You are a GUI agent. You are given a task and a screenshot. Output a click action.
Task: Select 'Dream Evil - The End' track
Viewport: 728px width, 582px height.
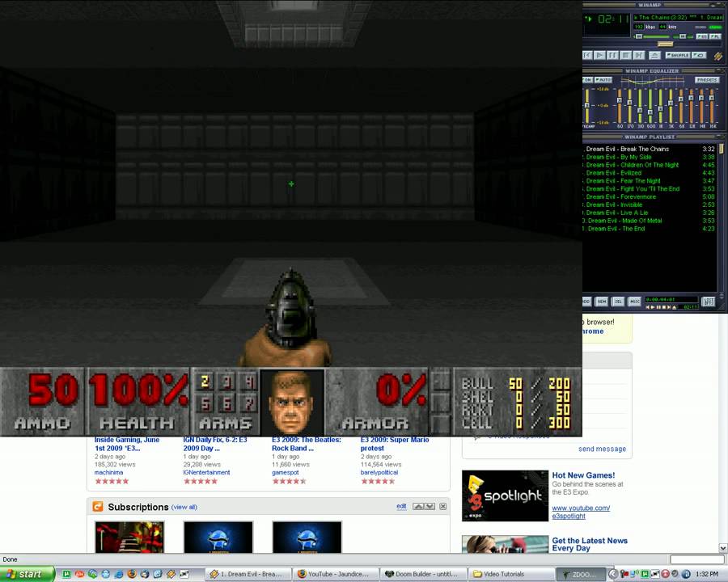coord(649,229)
